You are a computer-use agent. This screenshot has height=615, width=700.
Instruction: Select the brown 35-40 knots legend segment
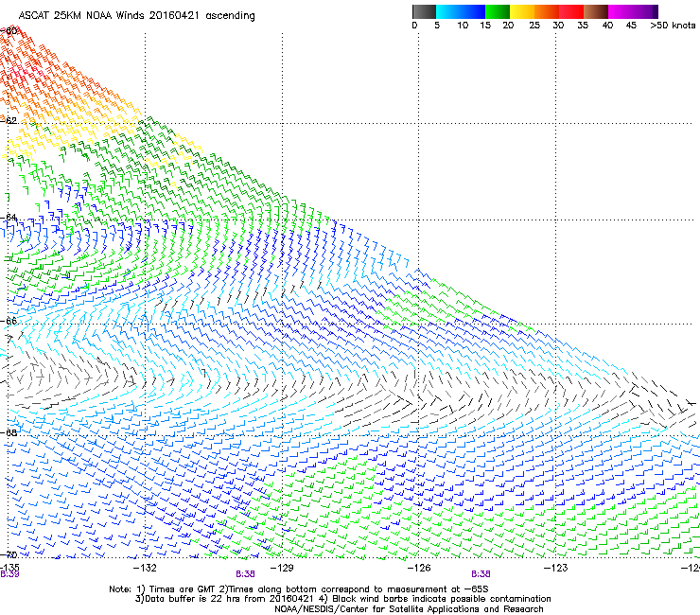coord(596,11)
